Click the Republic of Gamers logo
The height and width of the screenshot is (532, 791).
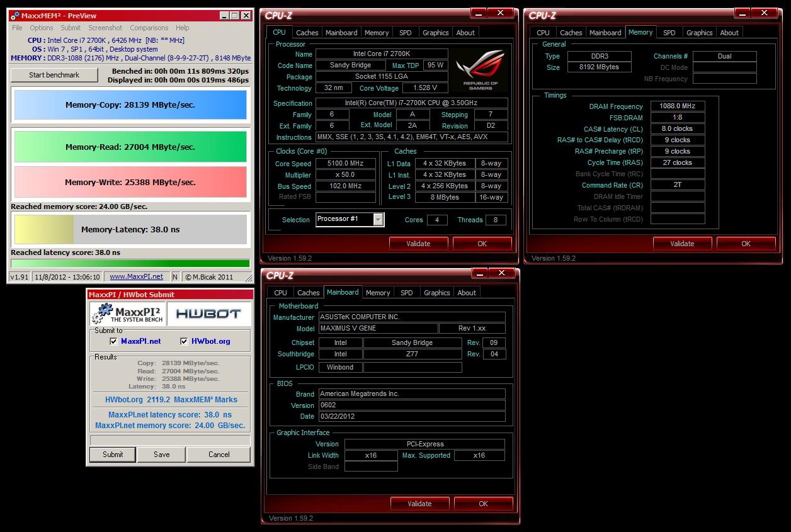coord(481,71)
